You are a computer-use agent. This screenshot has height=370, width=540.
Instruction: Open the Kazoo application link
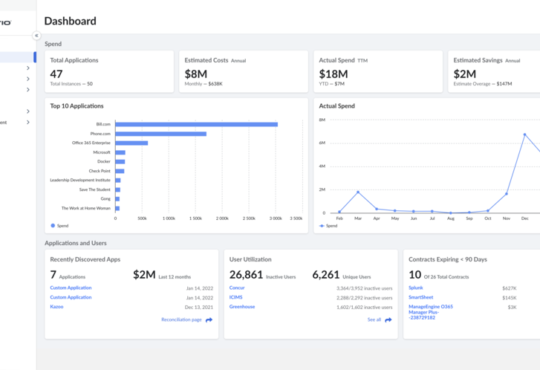pyautogui.click(x=56, y=307)
